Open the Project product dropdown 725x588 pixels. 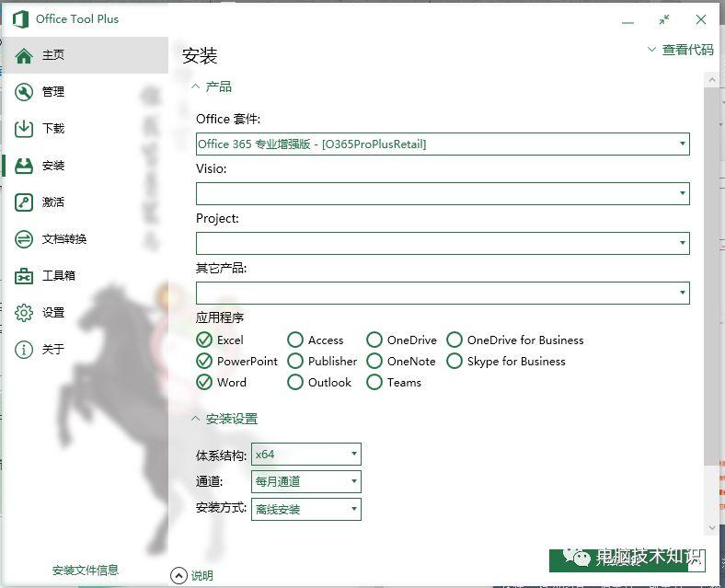[443, 243]
